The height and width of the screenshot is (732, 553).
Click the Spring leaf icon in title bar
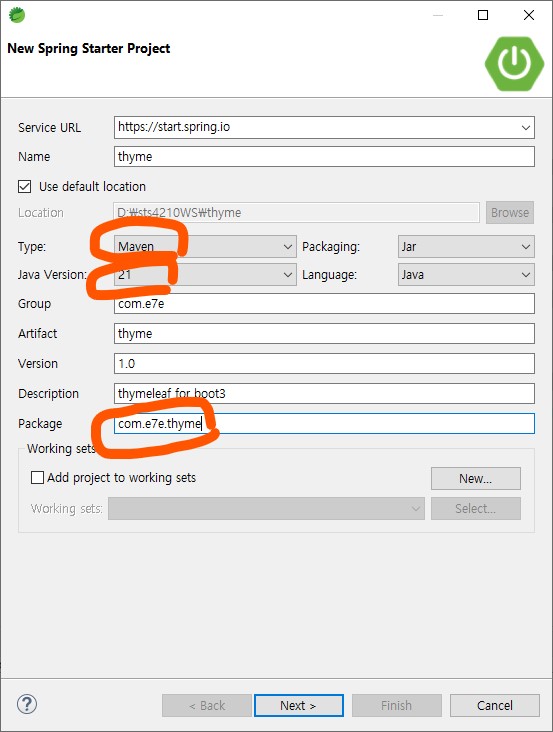17,15
